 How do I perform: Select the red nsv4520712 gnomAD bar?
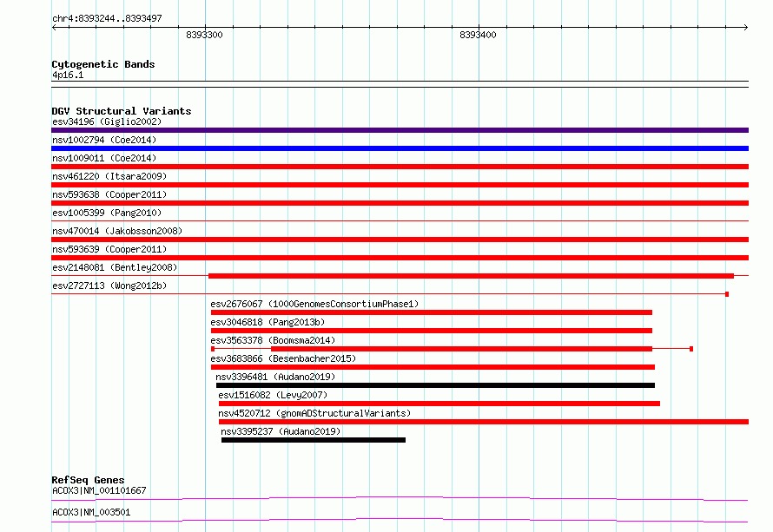click(484, 422)
